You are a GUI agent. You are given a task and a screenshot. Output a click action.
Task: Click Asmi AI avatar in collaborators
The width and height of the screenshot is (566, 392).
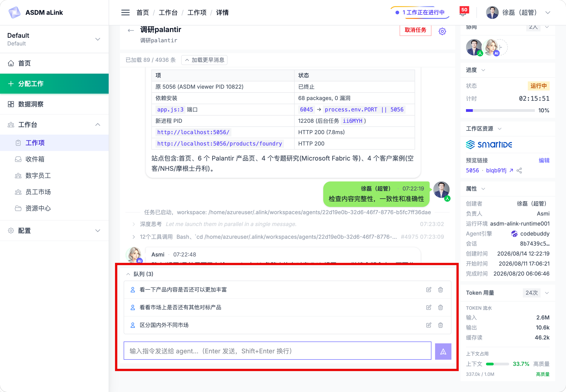click(x=491, y=47)
